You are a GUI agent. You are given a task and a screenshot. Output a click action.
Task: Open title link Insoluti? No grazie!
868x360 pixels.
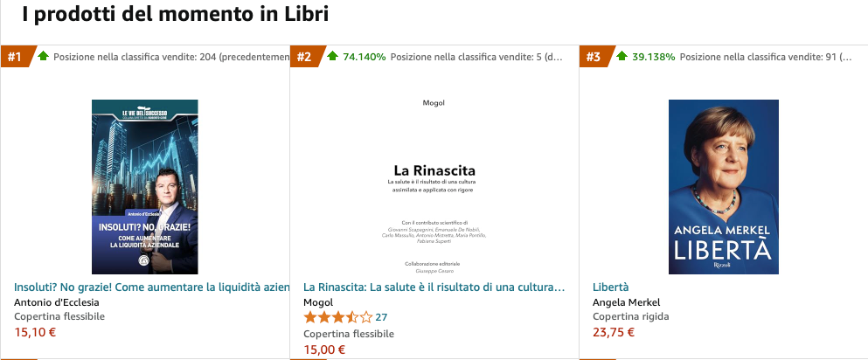tap(151, 287)
